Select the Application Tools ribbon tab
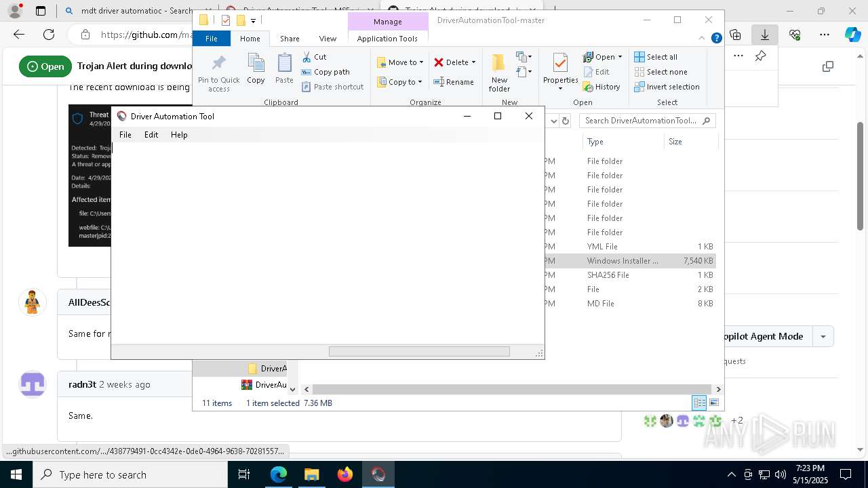The width and height of the screenshot is (868, 488). pos(387,39)
